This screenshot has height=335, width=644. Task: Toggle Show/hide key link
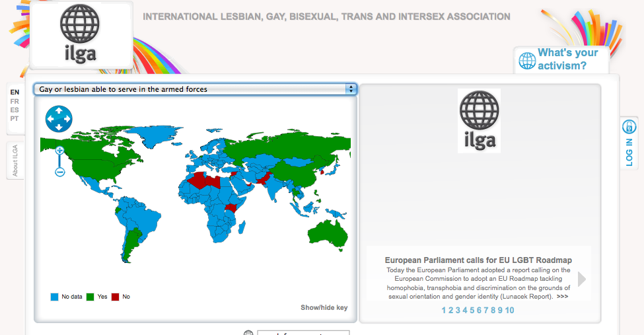coord(324,307)
